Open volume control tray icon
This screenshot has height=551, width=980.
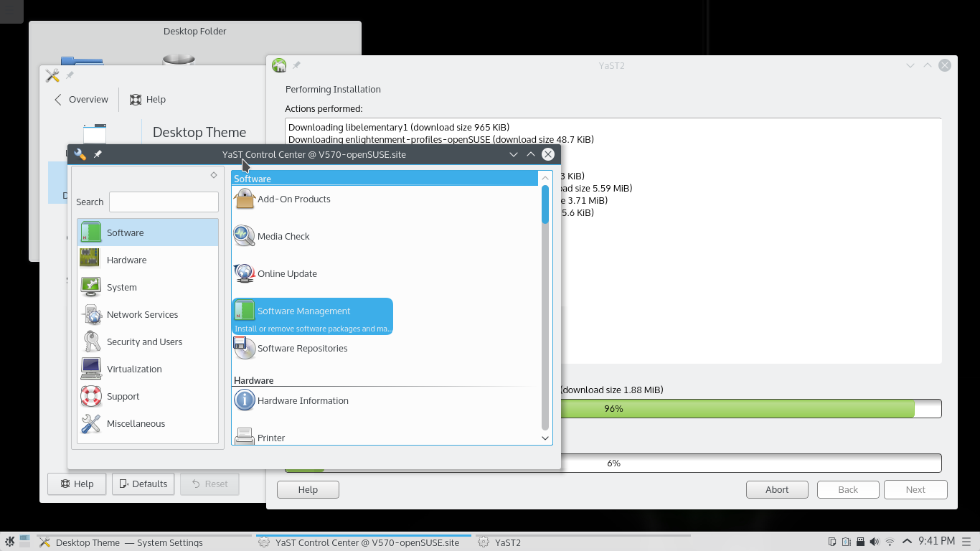pos(875,542)
